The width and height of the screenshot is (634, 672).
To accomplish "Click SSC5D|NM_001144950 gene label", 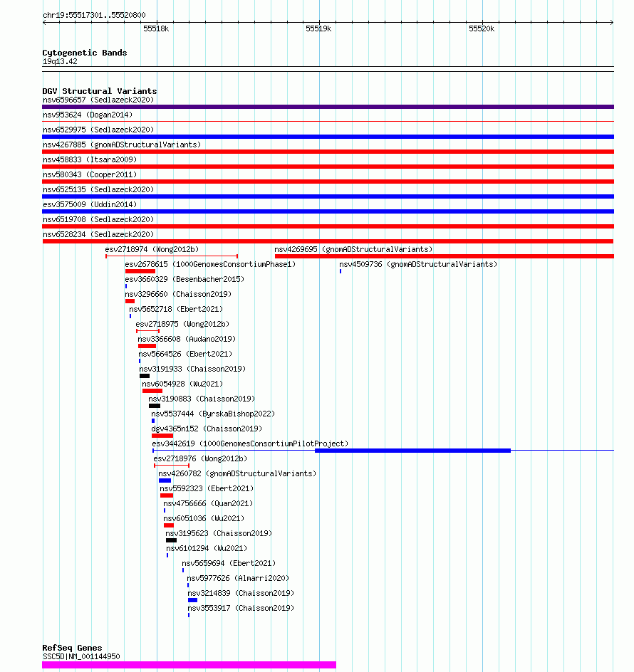I will point(81,656).
